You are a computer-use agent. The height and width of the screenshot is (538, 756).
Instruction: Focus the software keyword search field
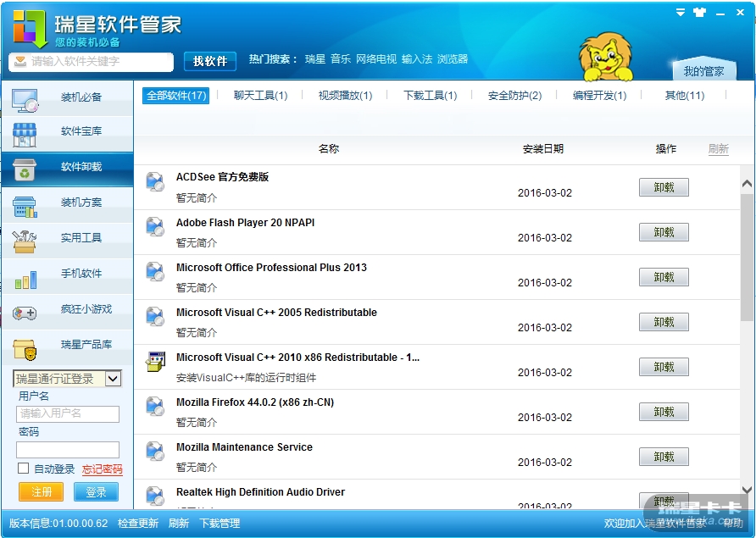click(92, 62)
